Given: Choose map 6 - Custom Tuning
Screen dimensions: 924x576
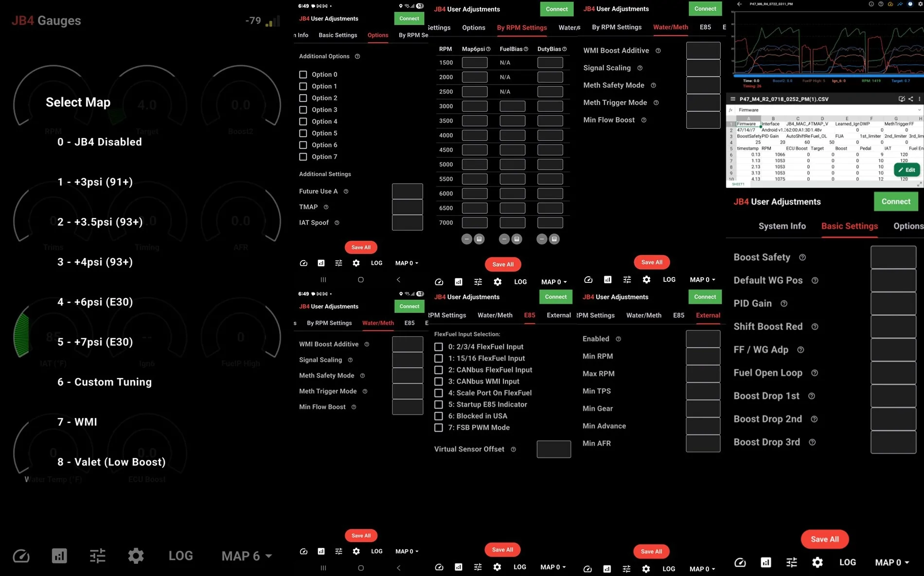Looking at the screenshot, I should pyautogui.click(x=105, y=382).
